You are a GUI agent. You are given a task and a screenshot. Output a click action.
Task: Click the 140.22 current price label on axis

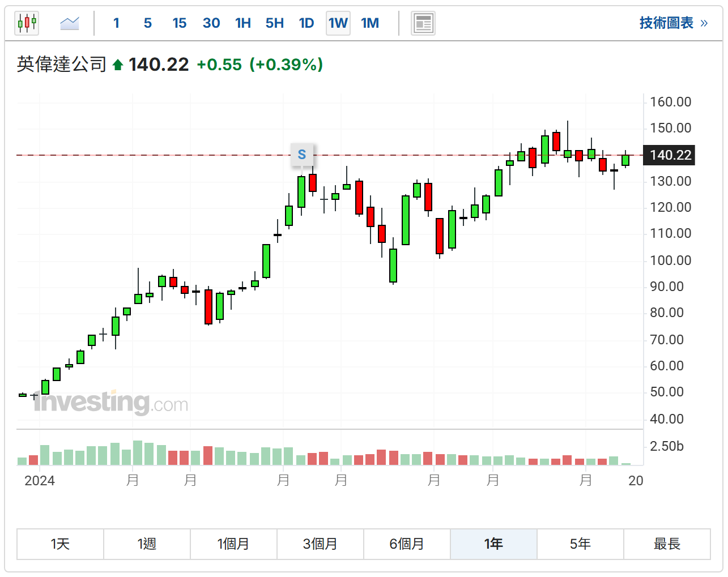[x=670, y=155]
